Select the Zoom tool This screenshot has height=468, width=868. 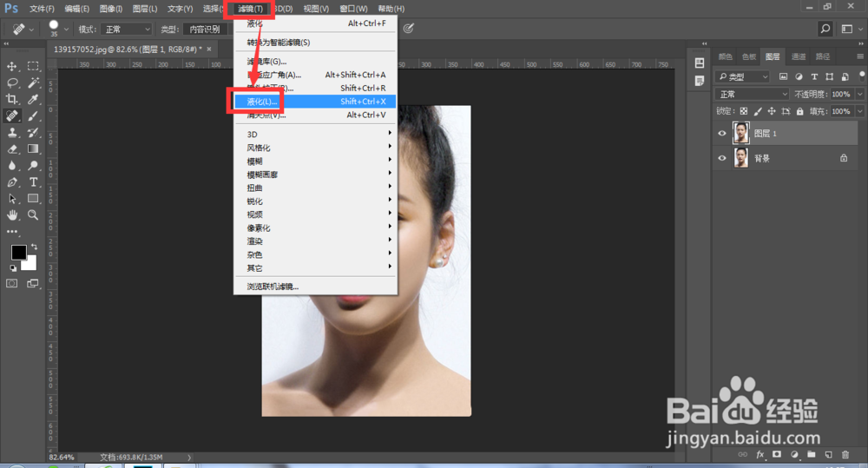click(x=33, y=214)
